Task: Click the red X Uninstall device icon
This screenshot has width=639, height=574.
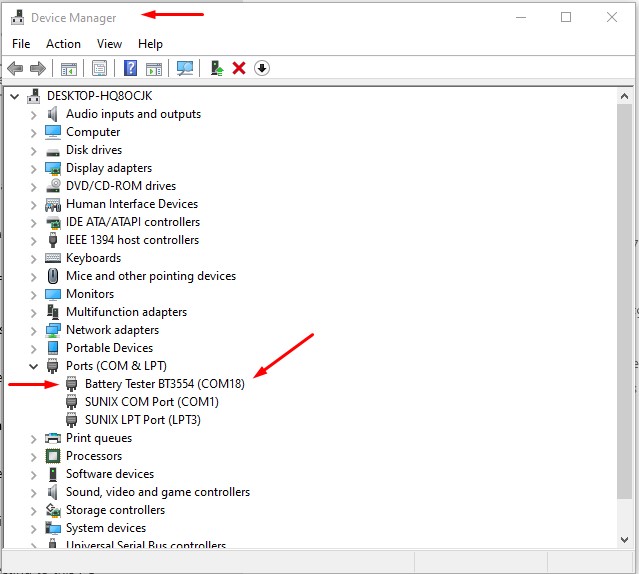Action: 239,68
